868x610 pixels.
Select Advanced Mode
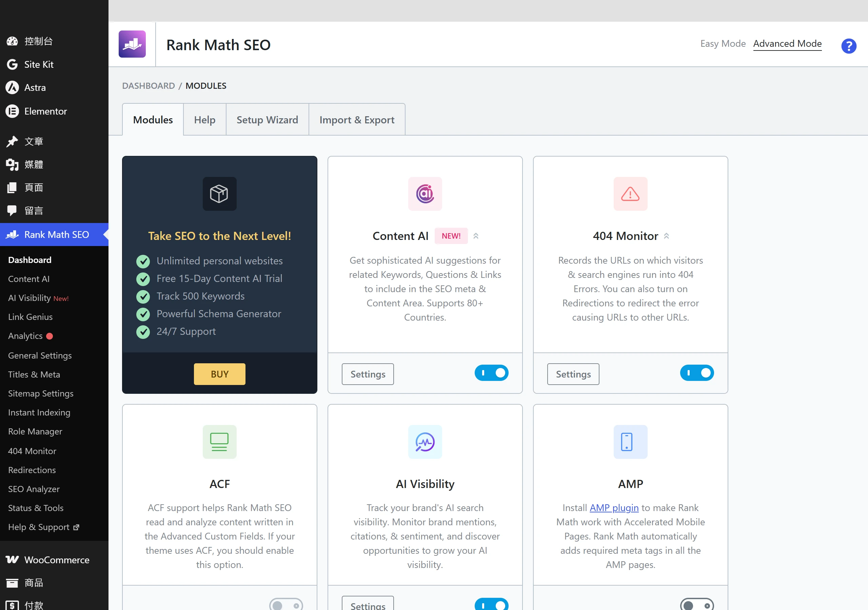click(x=787, y=43)
